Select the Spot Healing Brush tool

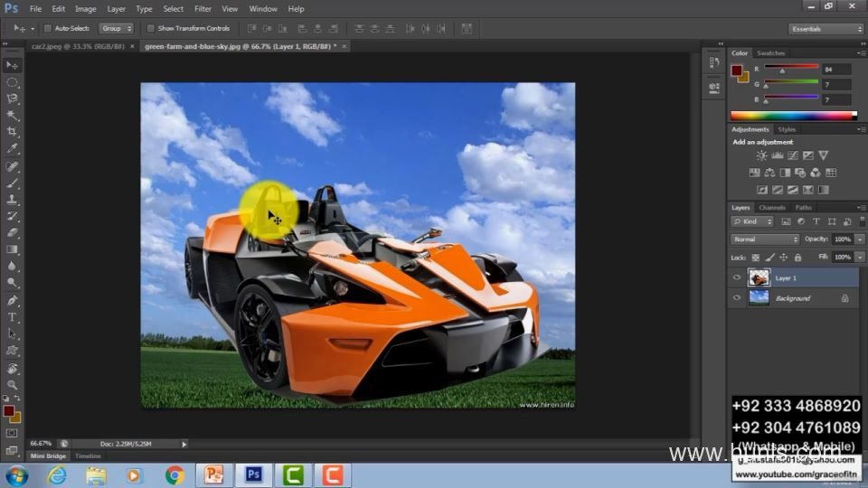[12, 166]
